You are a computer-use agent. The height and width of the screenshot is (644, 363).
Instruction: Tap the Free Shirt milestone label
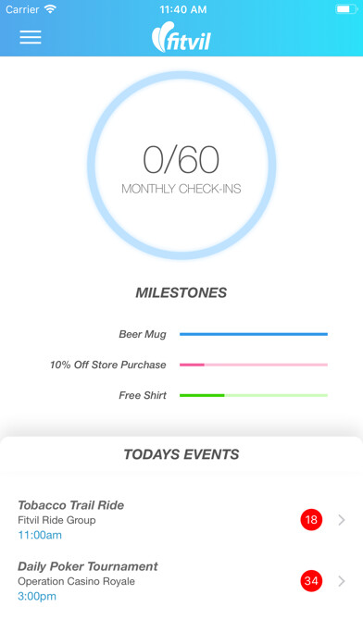(x=143, y=395)
